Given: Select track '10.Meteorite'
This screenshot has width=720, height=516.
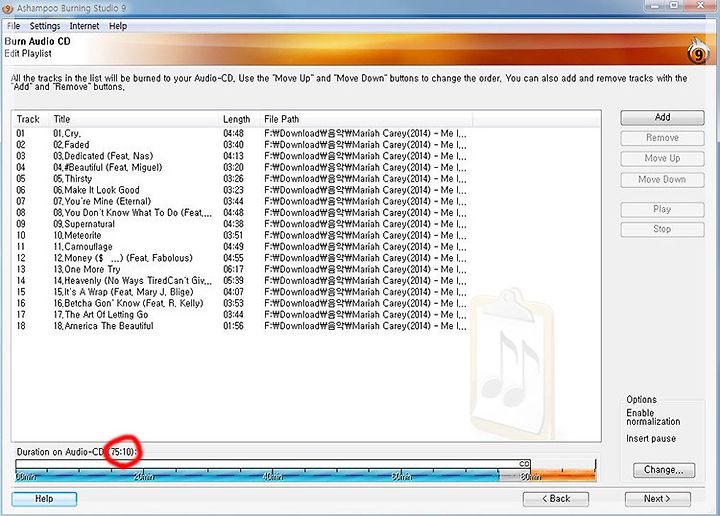Looking at the screenshot, I should point(77,236).
